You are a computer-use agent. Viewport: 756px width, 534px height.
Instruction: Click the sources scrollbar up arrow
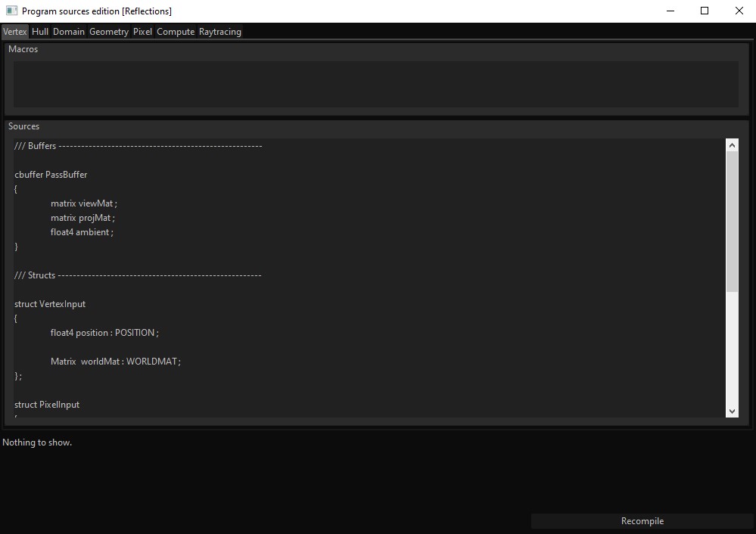click(x=732, y=145)
